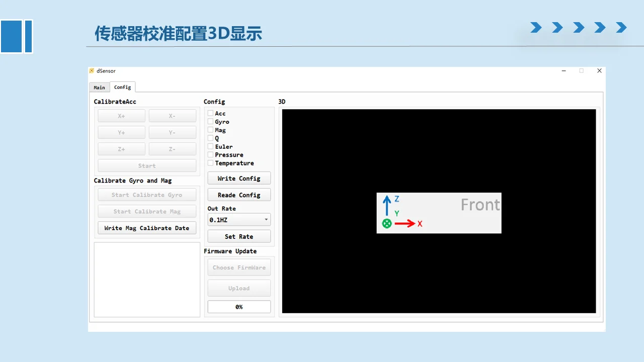Enable the Euler checkbox

(210, 146)
